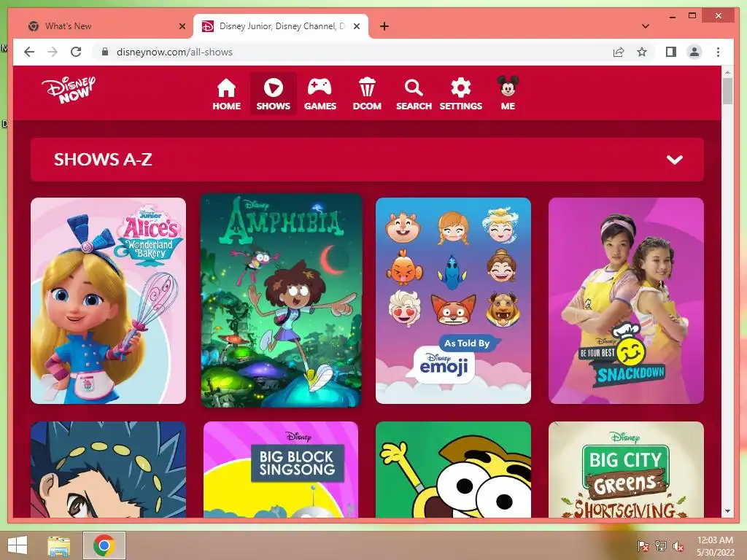This screenshot has height=560, width=747.
Task: Open the Windows Start button
Action: coord(18,545)
